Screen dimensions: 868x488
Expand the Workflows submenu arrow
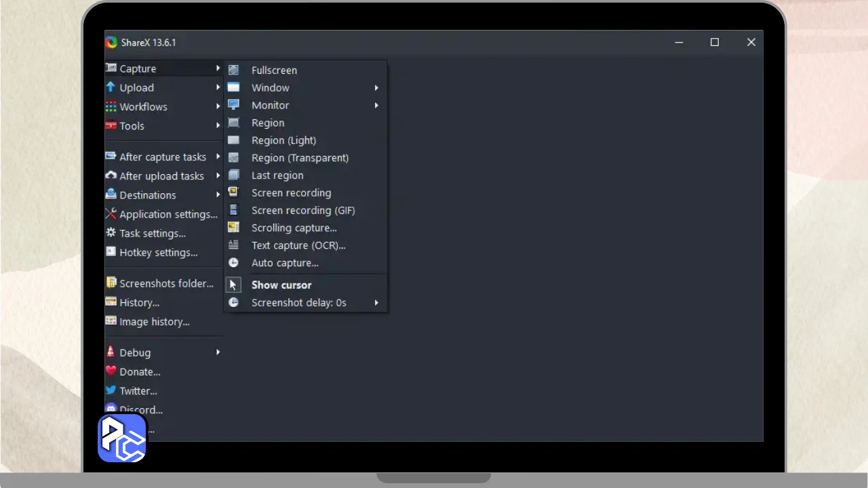(x=218, y=106)
